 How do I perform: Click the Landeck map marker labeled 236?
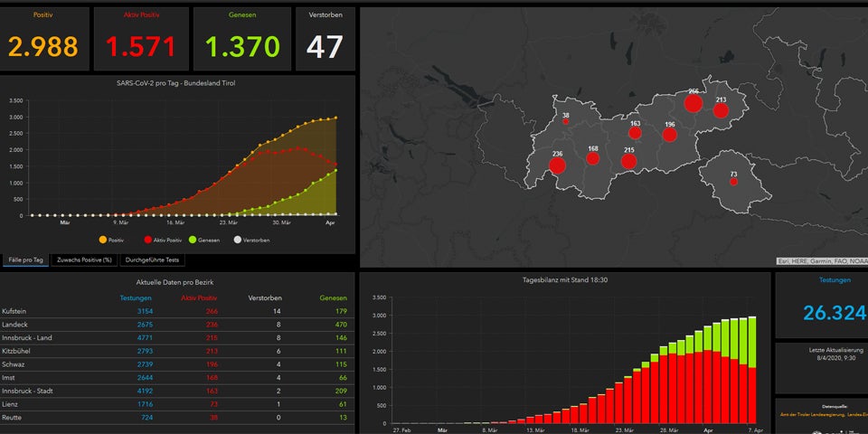(x=557, y=165)
